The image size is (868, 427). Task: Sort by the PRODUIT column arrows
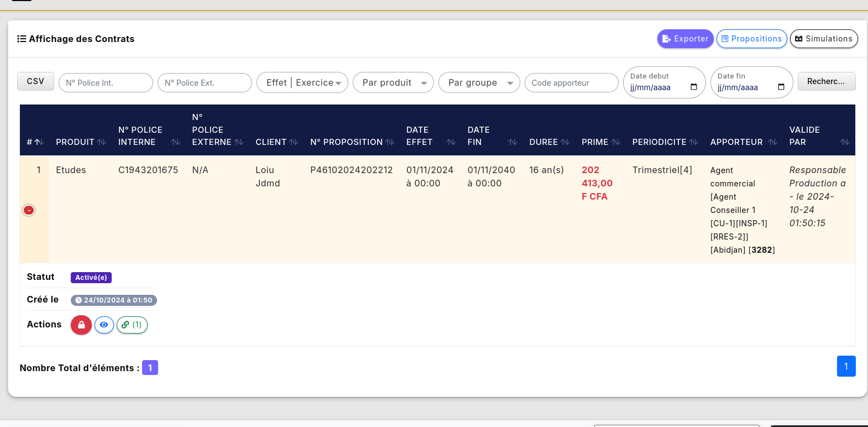pos(102,142)
